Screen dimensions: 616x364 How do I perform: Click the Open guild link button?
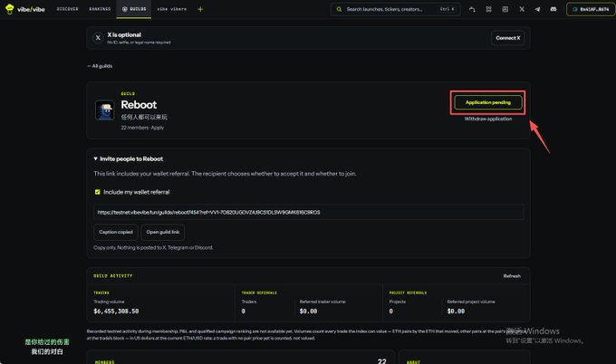tap(163, 232)
